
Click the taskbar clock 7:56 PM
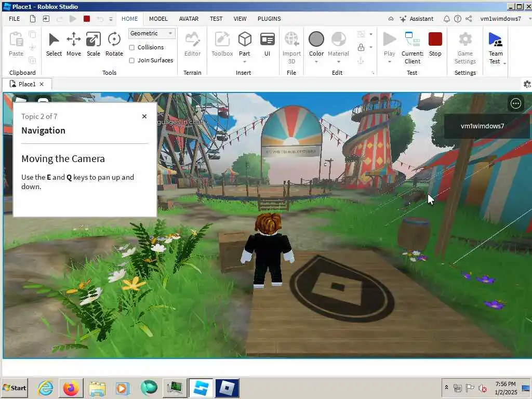pyautogui.click(x=505, y=384)
